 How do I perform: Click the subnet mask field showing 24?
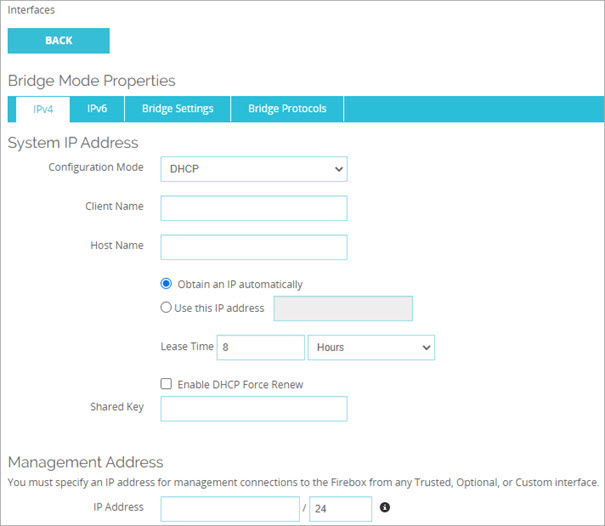click(x=340, y=508)
